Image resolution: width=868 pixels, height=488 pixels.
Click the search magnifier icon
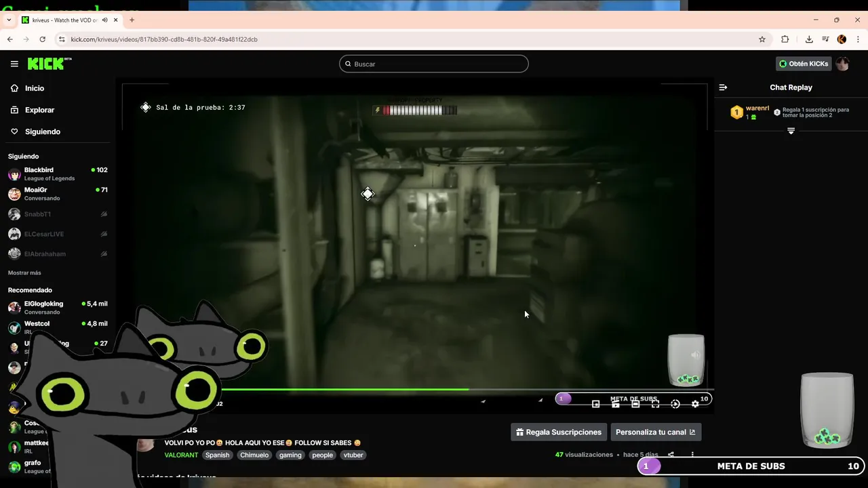point(348,64)
